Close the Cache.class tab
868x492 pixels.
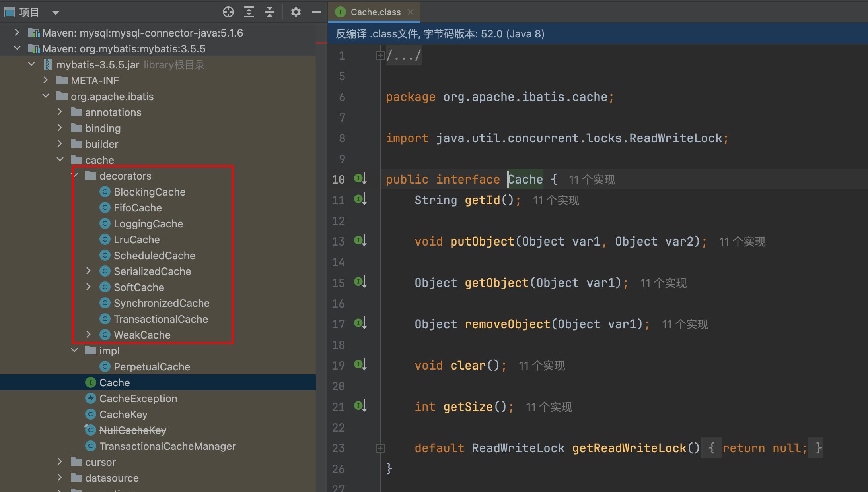pyautogui.click(x=411, y=12)
